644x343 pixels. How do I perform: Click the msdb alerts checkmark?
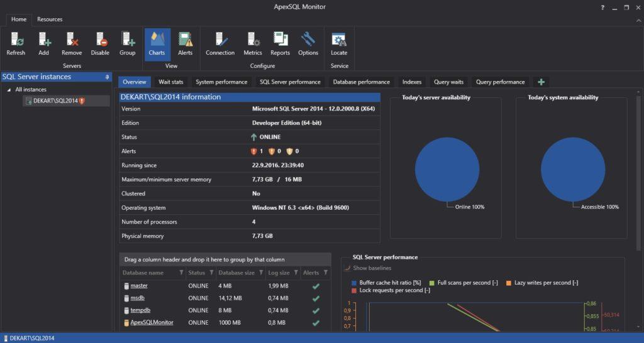(316, 298)
